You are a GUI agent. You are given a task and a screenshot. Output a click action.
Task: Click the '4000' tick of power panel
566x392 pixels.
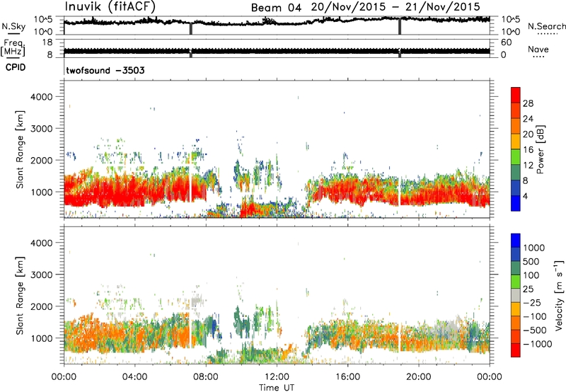tap(42, 97)
